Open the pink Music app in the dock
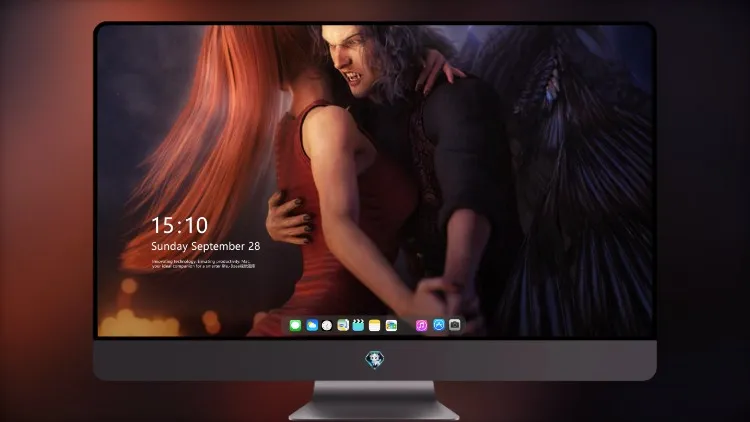This screenshot has width=750, height=422. tap(421, 326)
